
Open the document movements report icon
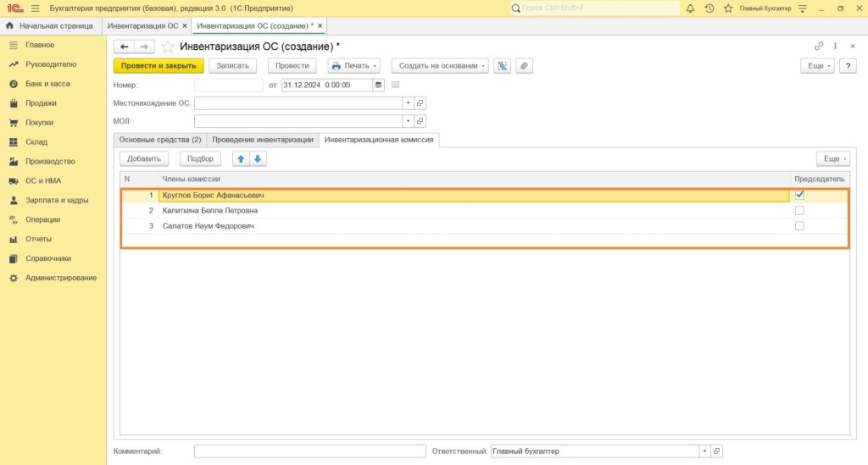coord(502,66)
